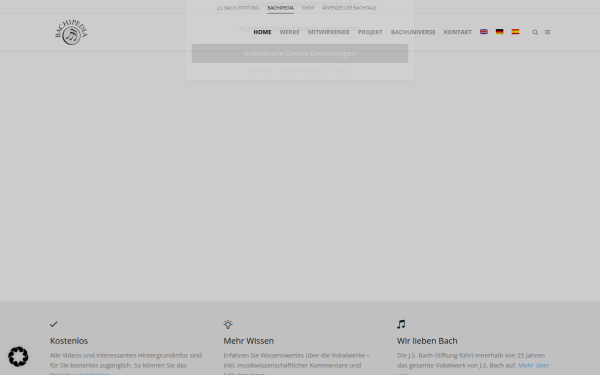Select the Bachipedia top tab
Image resolution: width=600 pixels, height=375 pixels.
280,8
